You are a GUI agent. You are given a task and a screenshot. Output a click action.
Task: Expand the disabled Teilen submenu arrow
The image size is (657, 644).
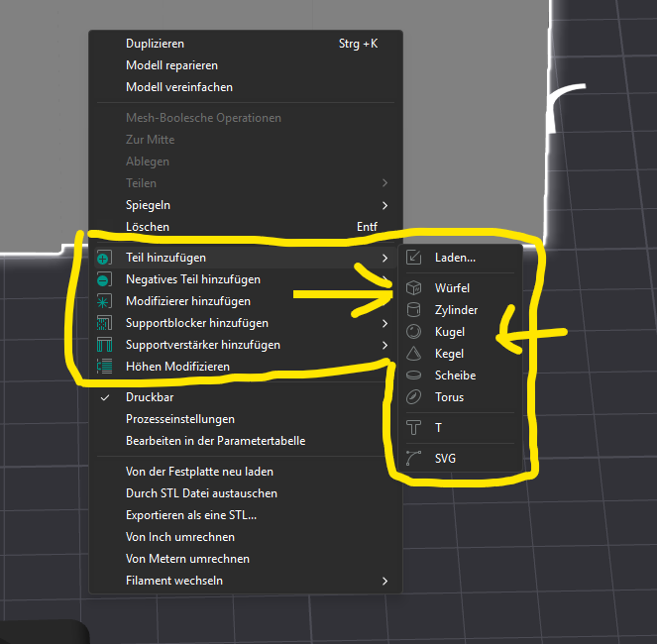tap(384, 183)
